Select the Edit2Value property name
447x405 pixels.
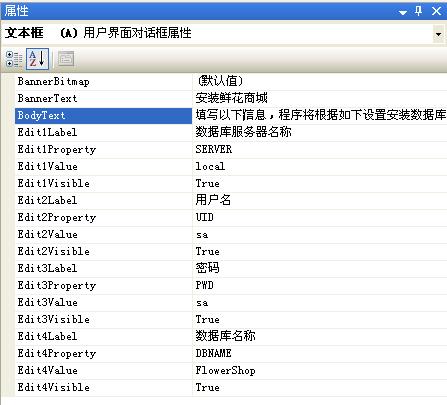[x=103, y=234]
